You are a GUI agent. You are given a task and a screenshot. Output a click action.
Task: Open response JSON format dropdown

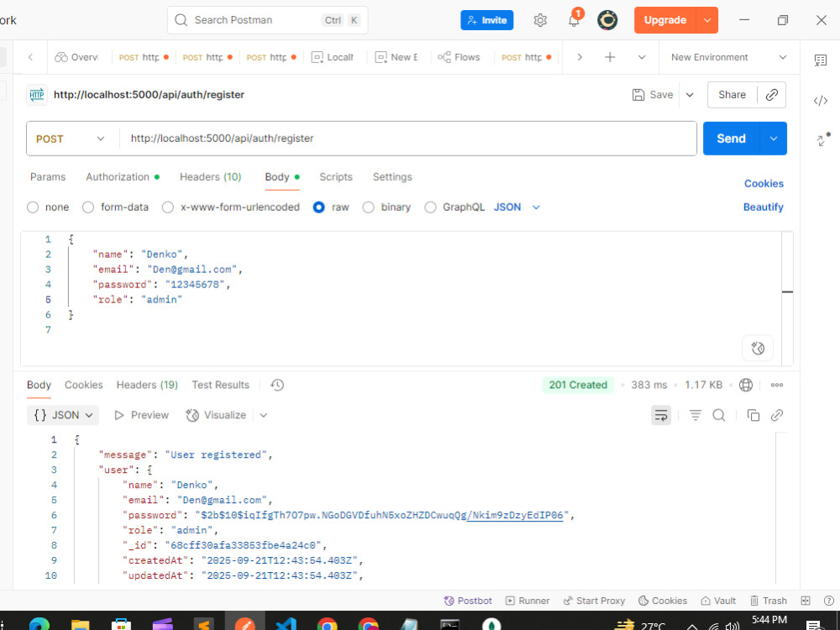coord(63,415)
